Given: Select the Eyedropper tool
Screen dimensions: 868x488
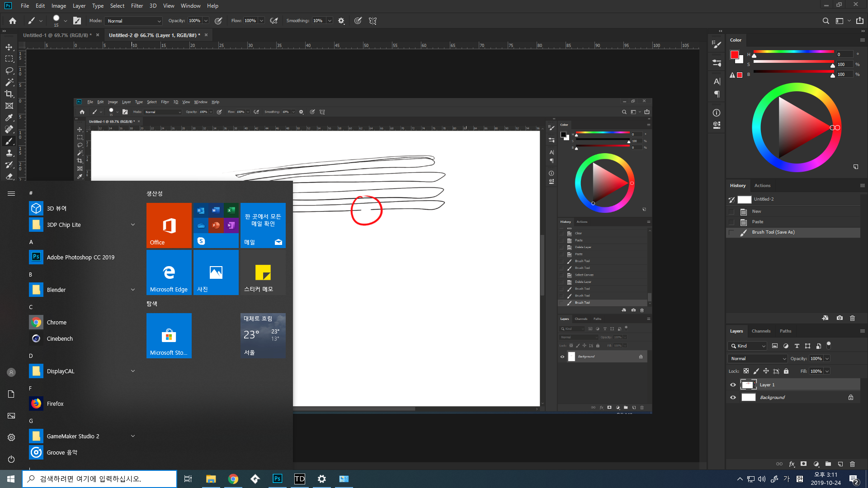Looking at the screenshot, I should click(x=9, y=117).
